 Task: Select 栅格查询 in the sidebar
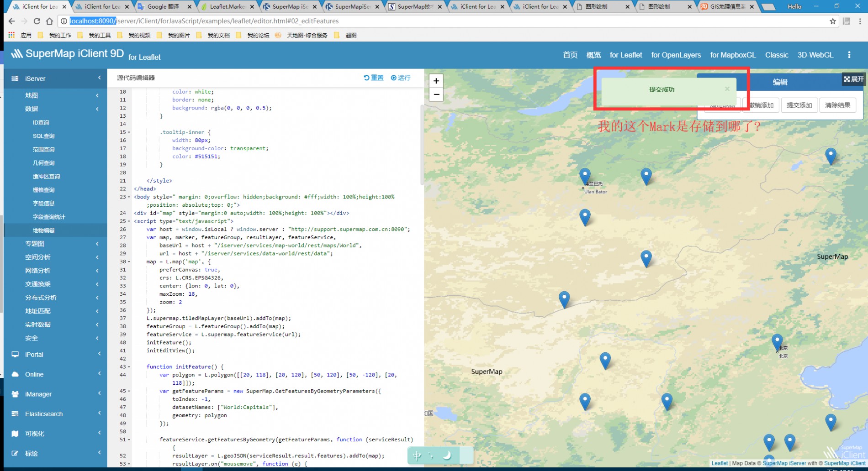click(x=43, y=190)
